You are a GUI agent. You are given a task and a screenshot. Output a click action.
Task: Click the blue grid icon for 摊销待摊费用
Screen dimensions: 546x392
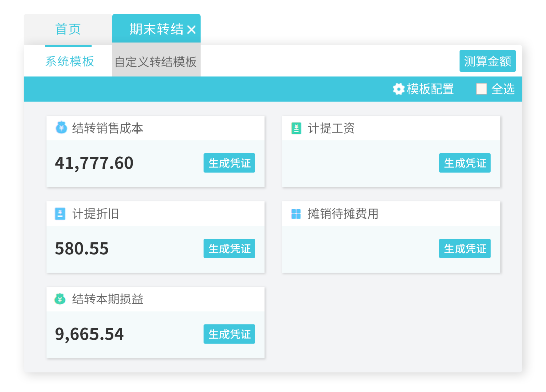click(x=296, y=213)
